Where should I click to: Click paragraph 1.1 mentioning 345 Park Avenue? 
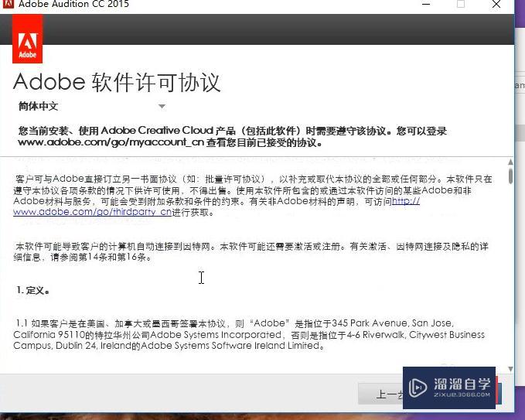(249, 334)
